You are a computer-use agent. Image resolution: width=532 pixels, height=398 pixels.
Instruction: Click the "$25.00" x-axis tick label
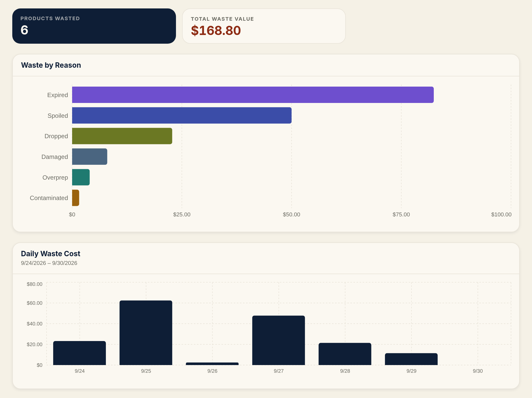pyautogui.click(x=182, y=215)
